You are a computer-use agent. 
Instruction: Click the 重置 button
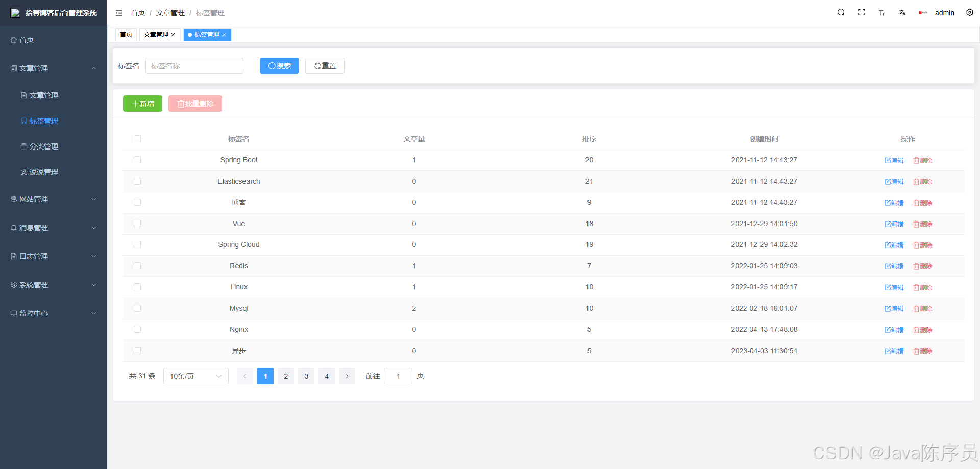325,66
